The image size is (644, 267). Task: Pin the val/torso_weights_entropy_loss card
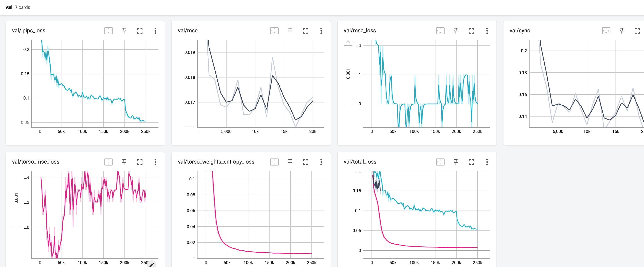pyautogui.click(x=290, y=162)
